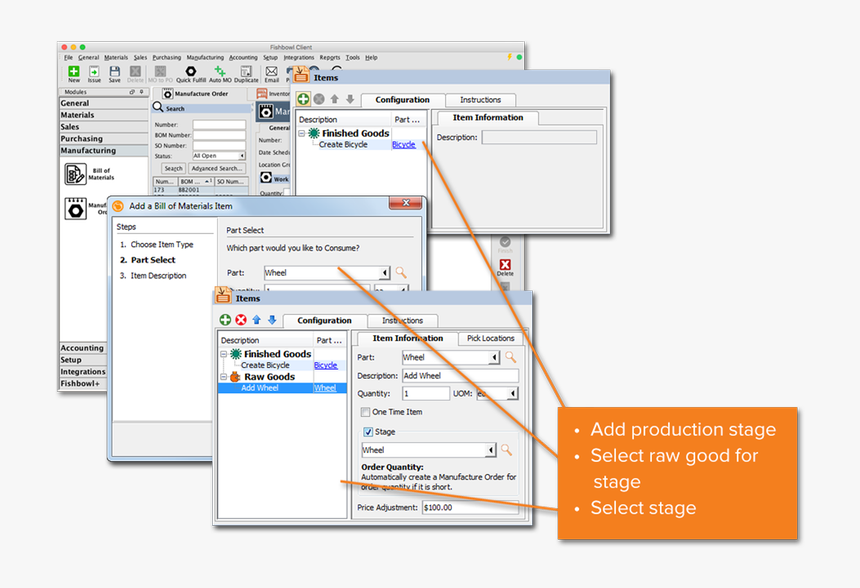Viewport: 860px width, 588px height.
Task: Click the red Delete X icon beside Finish
Action: coord(505,264)
